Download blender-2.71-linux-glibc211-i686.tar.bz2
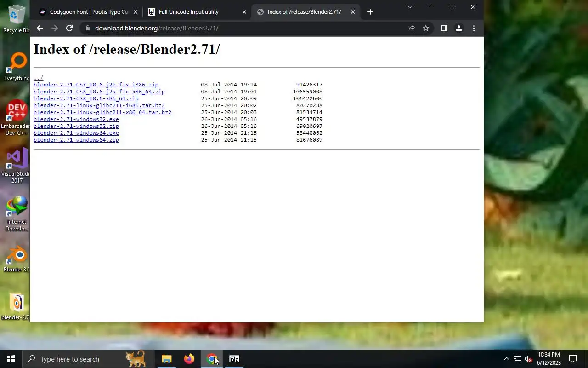This screenshot has width=588, height=368. [99, 105]
